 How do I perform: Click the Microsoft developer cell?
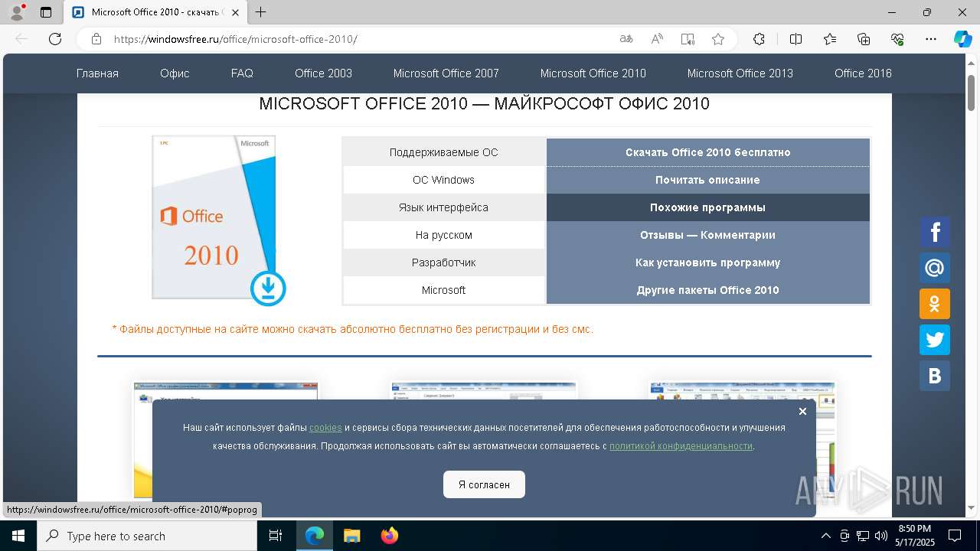tap(444, 290)
